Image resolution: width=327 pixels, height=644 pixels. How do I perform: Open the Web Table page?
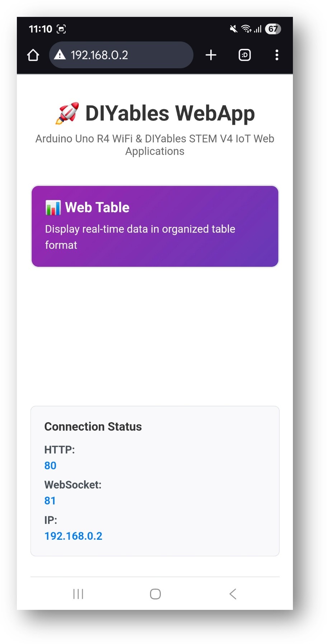pos(155,226)
